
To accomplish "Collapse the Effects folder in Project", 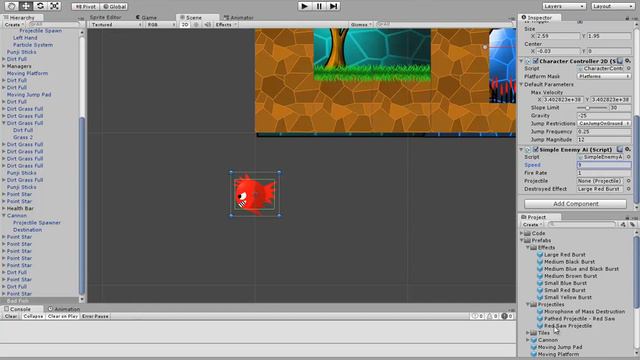I will pyautogui.click(x=528, y=248).
